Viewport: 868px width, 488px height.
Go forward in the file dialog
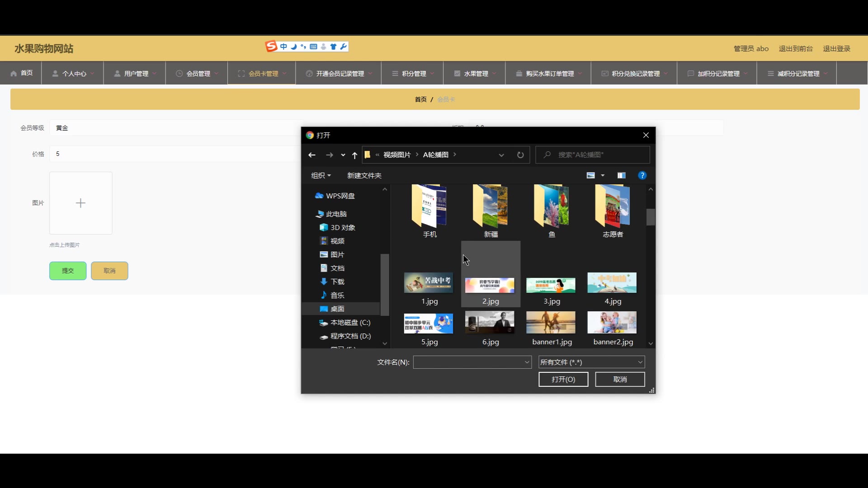point(330,155)
